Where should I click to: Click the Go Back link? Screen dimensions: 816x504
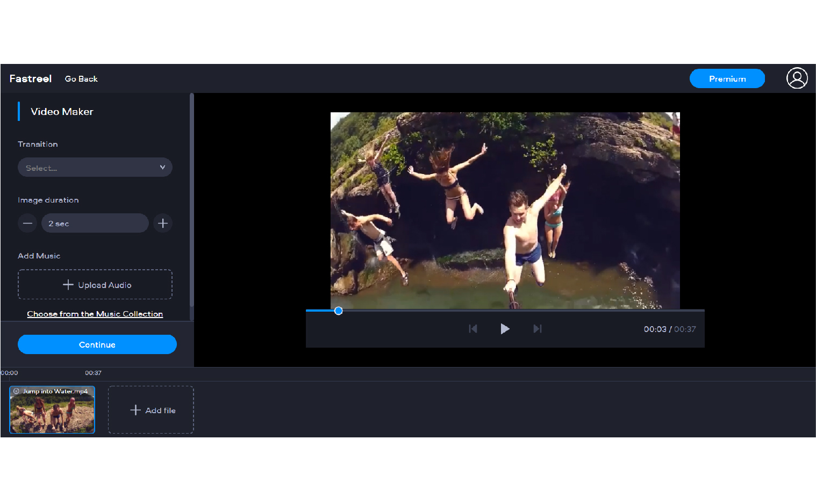pyautogui.click(x=81, y=79)
